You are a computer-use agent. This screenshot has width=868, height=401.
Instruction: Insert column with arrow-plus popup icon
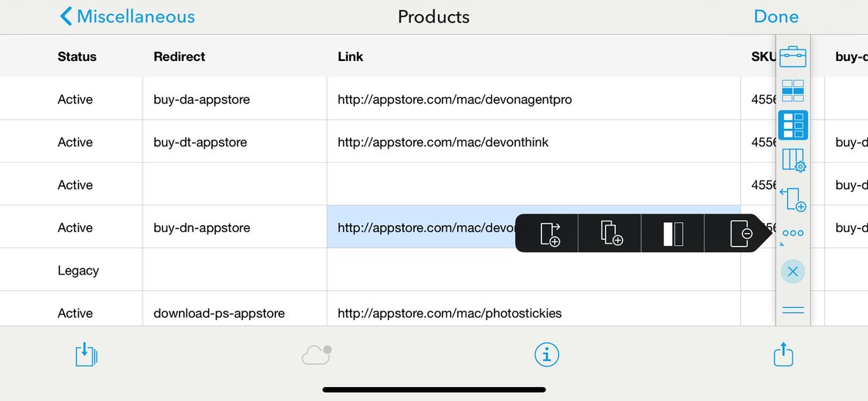pos(550,234)
